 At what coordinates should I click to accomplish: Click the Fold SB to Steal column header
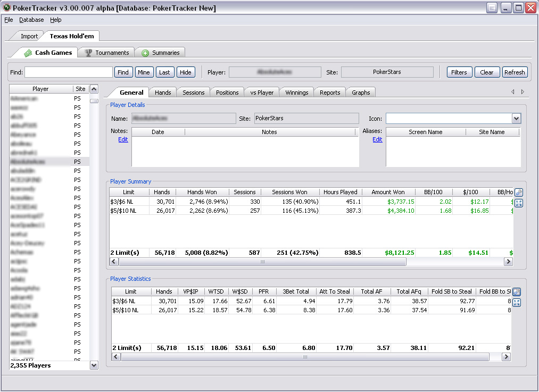tap(451, 291)
